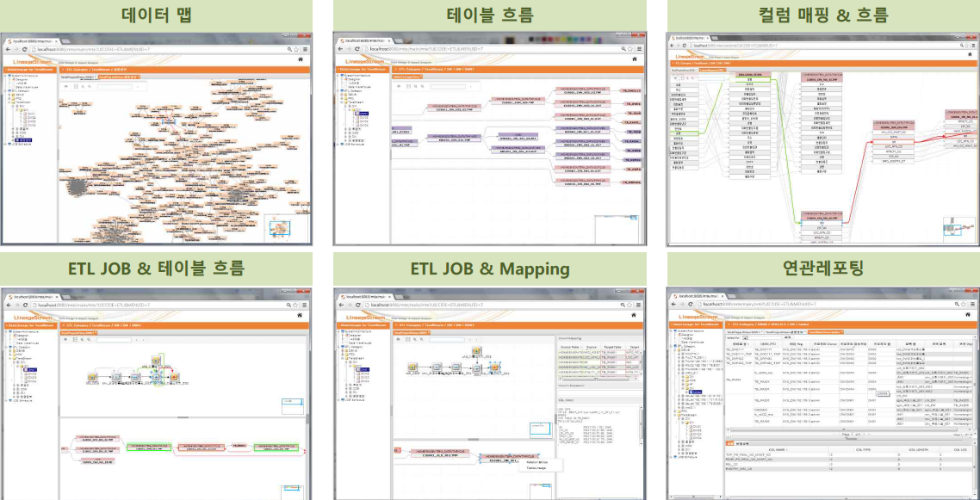
Task: Click the home icon in 연관레포팅 window
Action: tap(969, 312)
